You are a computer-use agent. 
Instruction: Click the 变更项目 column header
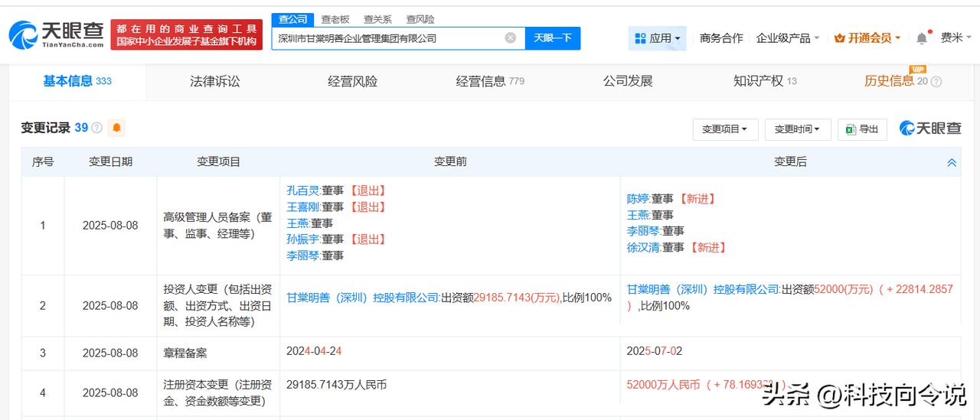coord(218,162)
